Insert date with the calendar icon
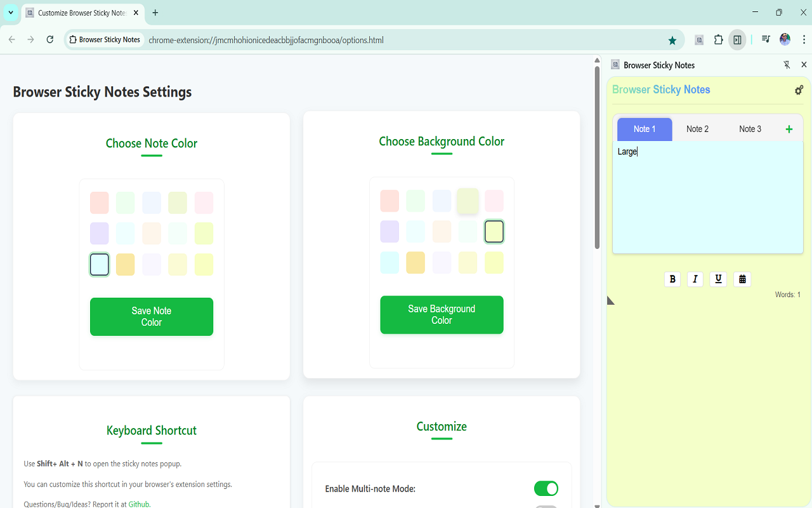The width and height of the screenshot is (812, 508). pos(742,279)
